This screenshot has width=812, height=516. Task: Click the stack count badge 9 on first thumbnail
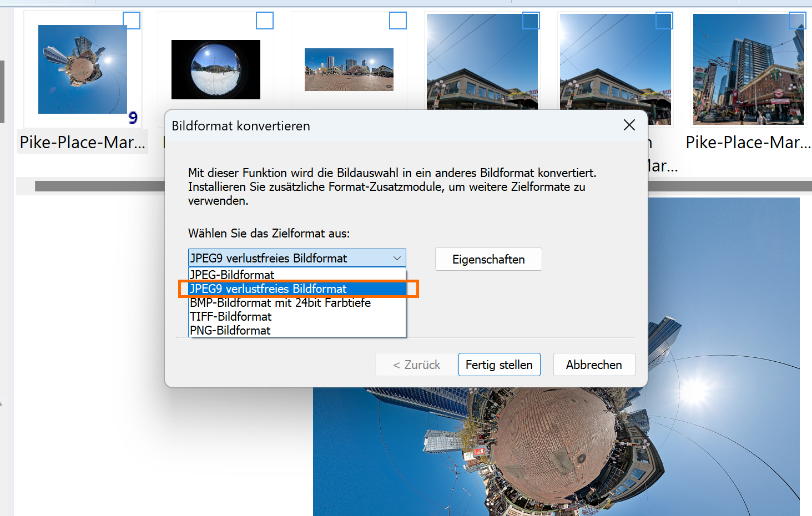(133, 118)
